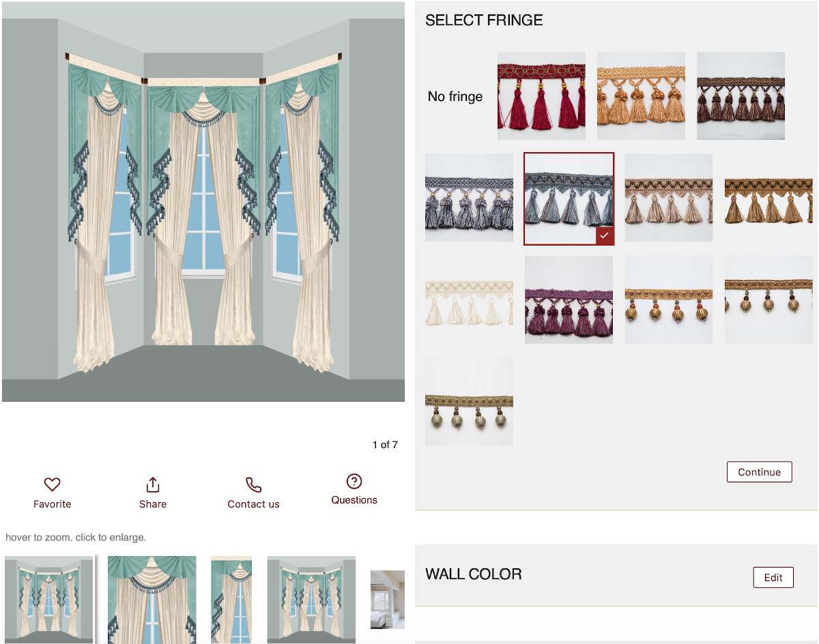Viewport: 819px width, 644px height.
Task: Select the red tassel fringe swatch
Action: (x=541, y=96)
